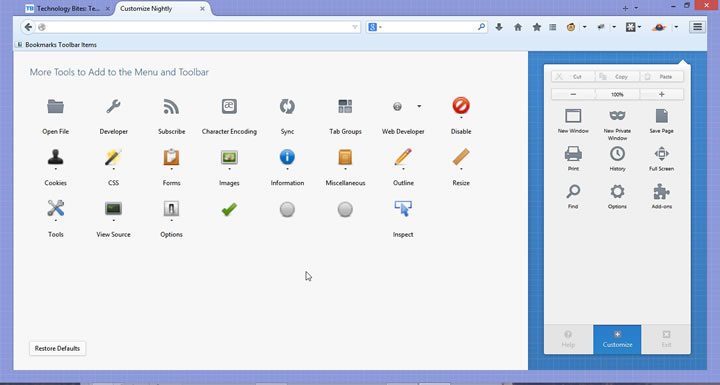Screen dimensions: 720x385
Task: Close the Customize Nightly tab
Action: point(202,9)
